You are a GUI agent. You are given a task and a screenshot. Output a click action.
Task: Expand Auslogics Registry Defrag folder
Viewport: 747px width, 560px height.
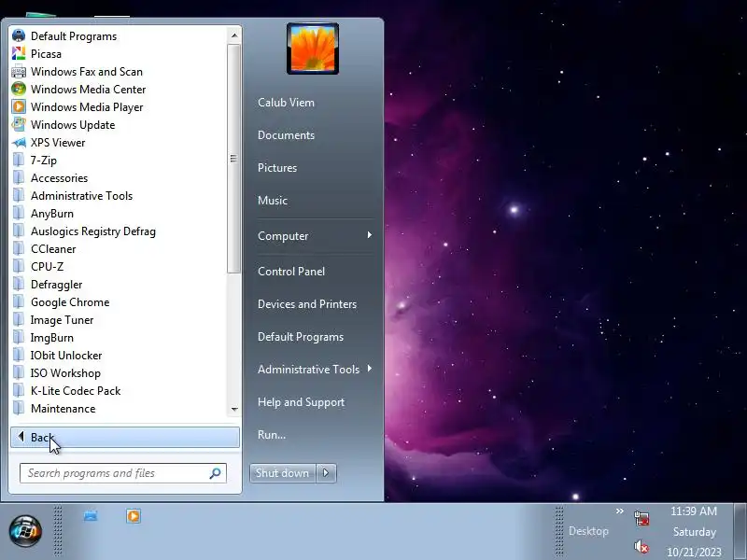pos(92,231)
